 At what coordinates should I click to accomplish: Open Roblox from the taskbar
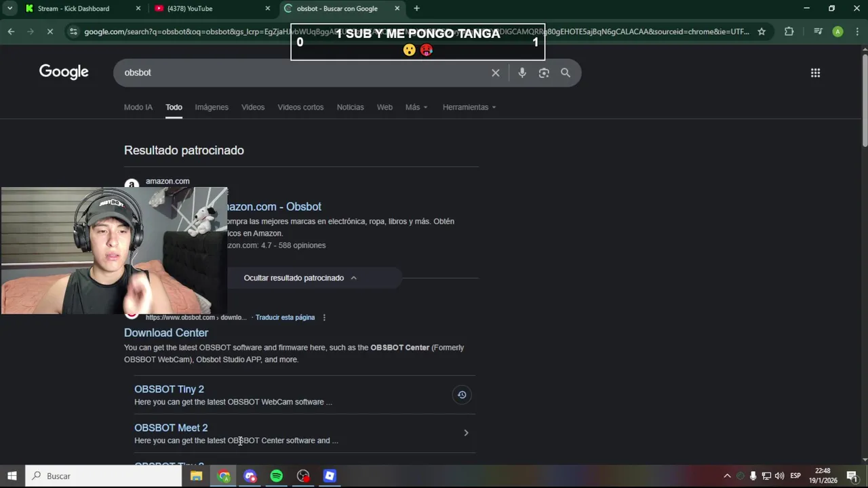pos(330,476)
